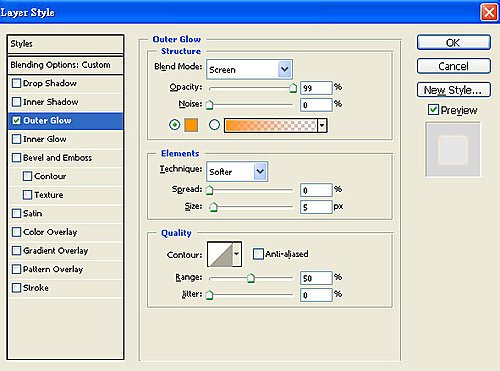Enable the Gradient Overlay checkbox

click(16, 250)
